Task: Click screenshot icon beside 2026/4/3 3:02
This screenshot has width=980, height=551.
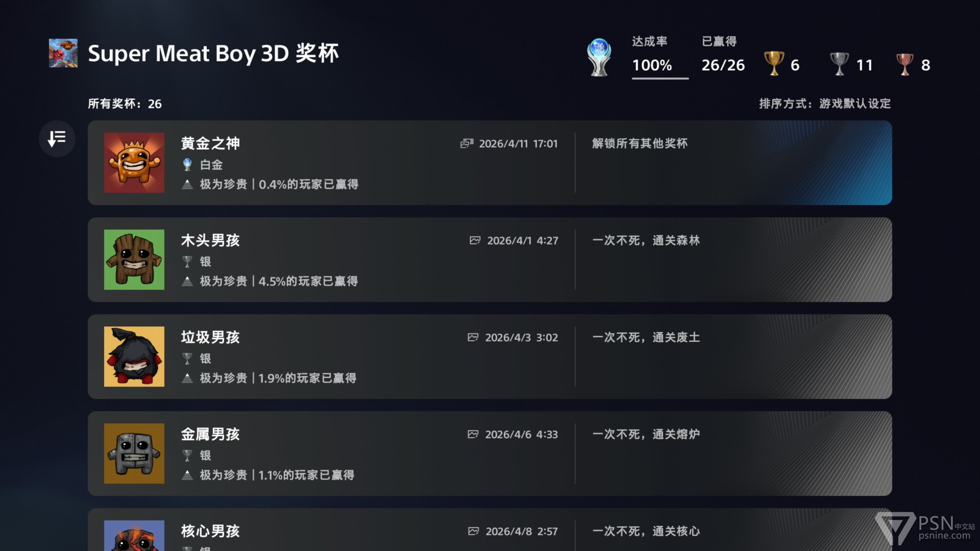Action: (473, 337)
